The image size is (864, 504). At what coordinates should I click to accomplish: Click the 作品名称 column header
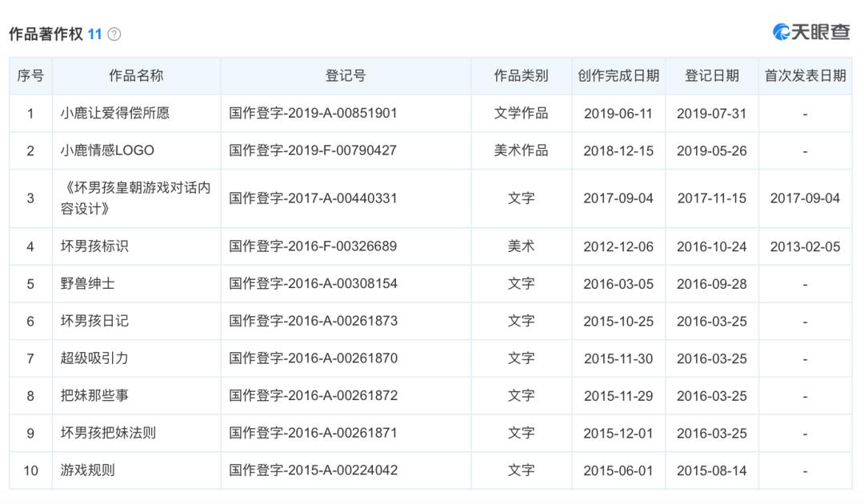pos(136,76)
